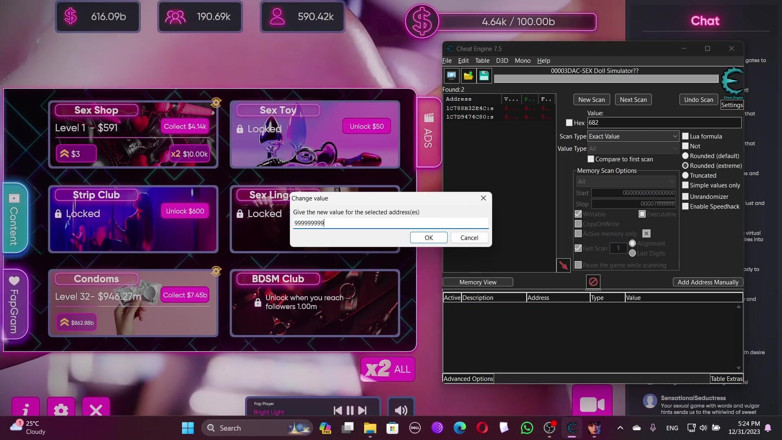Click the scan Value field showing 682

point(664,123)
